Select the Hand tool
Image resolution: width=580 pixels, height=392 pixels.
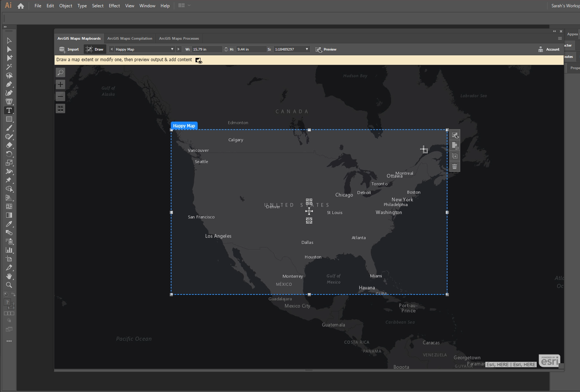point(9,276)
